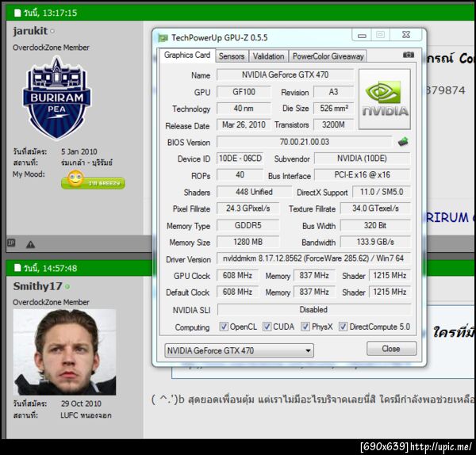The width and height of the screenshot is (476, 455).
Task: Click Smithy17's join date 29 Oct 2010
Action: (x=81, y=403)
